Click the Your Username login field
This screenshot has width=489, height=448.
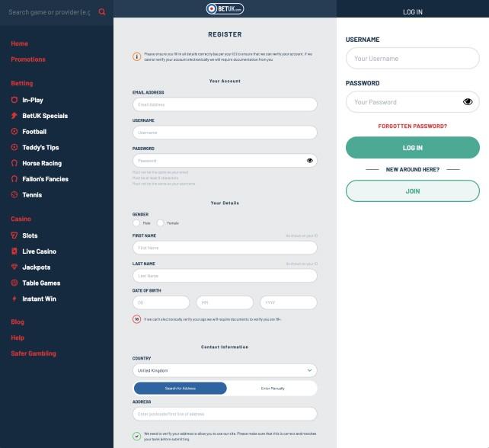tap(413, 59)
